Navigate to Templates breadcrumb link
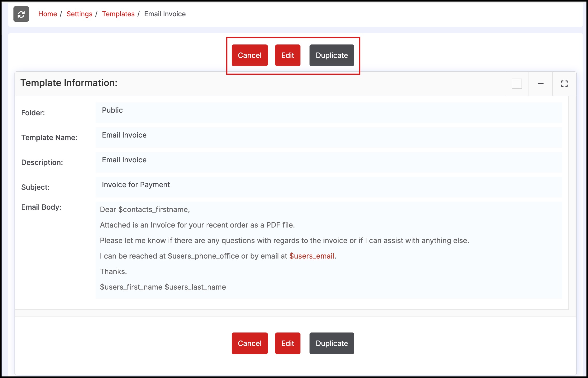 (x=118, y=14)
